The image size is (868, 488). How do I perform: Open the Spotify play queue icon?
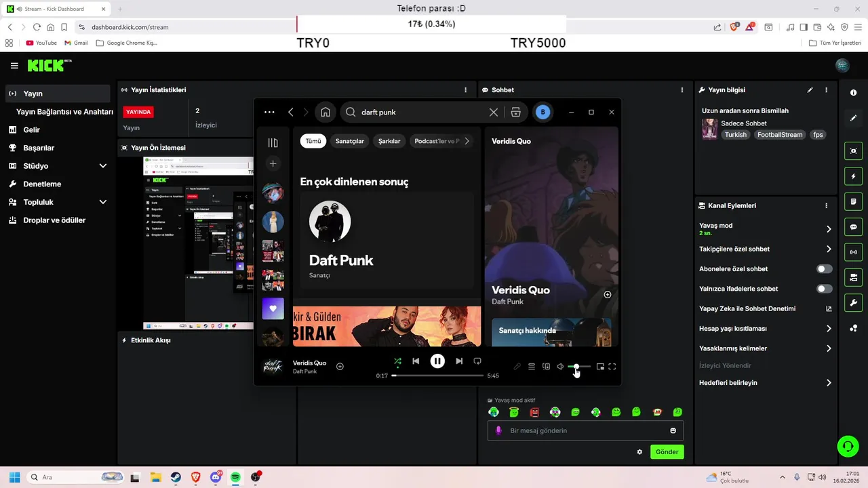532,367
